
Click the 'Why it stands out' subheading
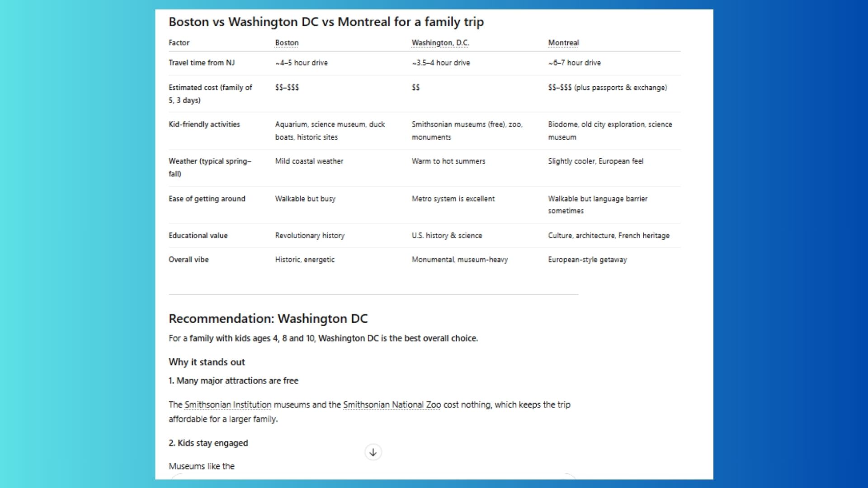click(207, 362)
